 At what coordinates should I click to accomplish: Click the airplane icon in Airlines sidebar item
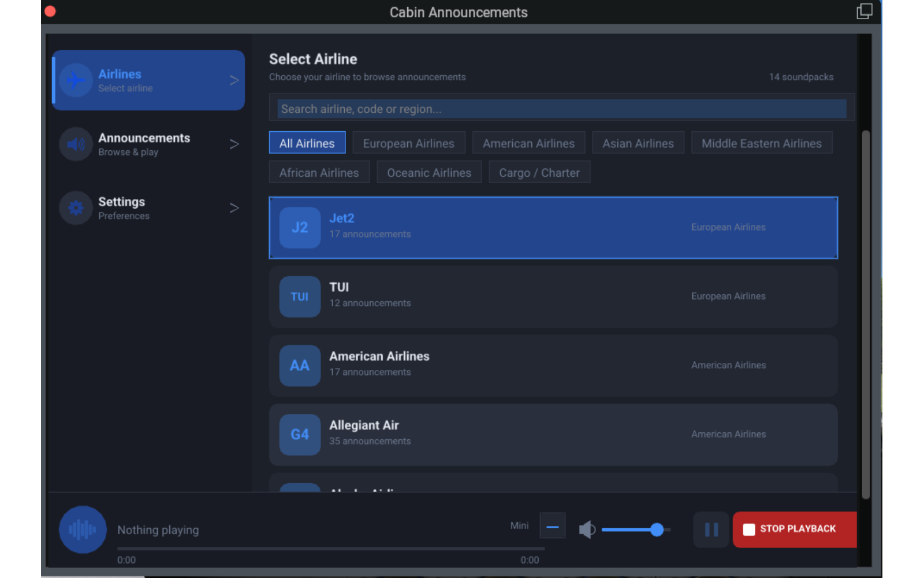tap(76, 80)
